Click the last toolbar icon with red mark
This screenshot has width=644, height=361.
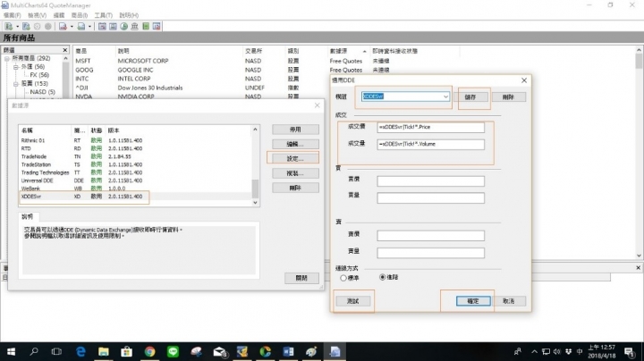point(157,26)
